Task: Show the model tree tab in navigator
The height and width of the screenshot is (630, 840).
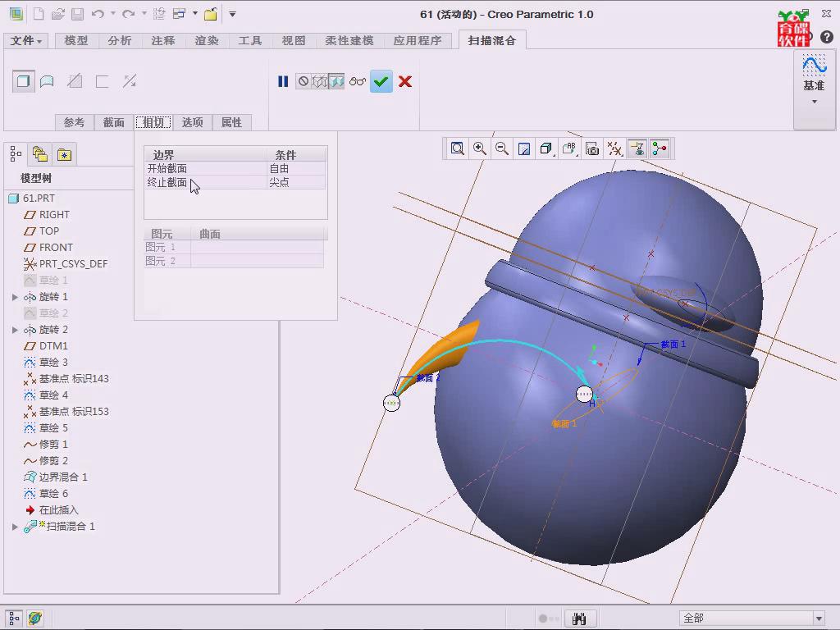Action: [x=16, y=155]
